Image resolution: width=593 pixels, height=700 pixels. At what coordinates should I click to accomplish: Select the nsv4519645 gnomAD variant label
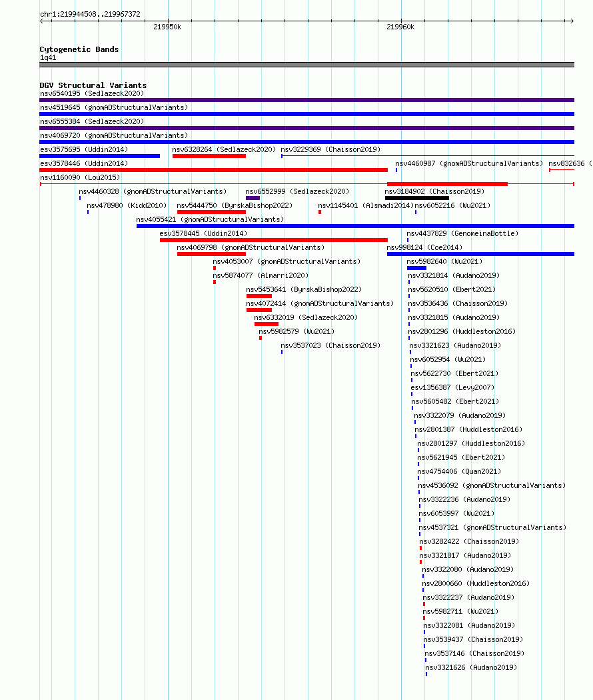[x=114, y=107]
